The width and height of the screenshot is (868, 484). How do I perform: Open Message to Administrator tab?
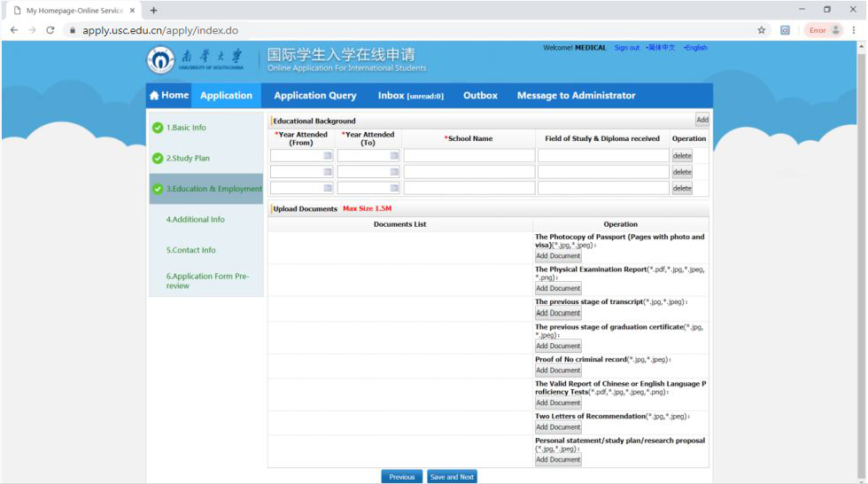(x=576, y=96)
